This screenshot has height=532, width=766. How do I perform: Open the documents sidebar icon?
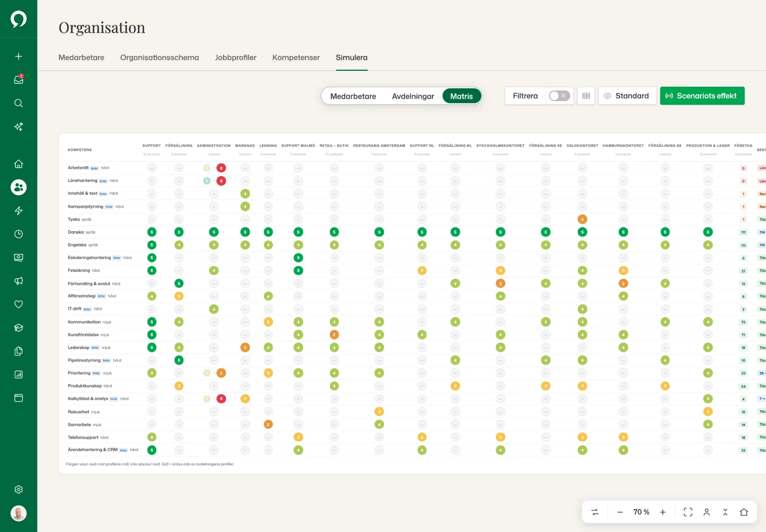point(18,351)
